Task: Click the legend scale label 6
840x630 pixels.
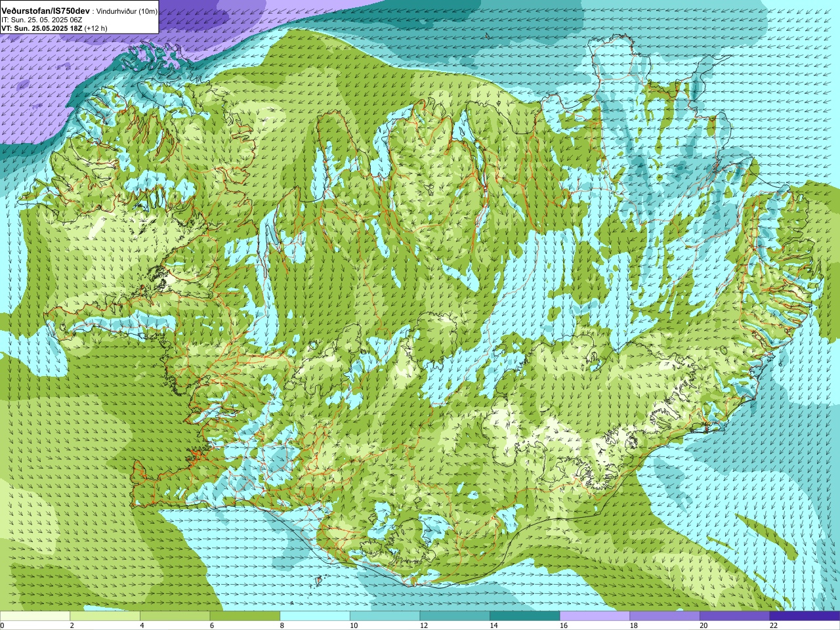Action: pyautogui.click(x=212, y=625)
